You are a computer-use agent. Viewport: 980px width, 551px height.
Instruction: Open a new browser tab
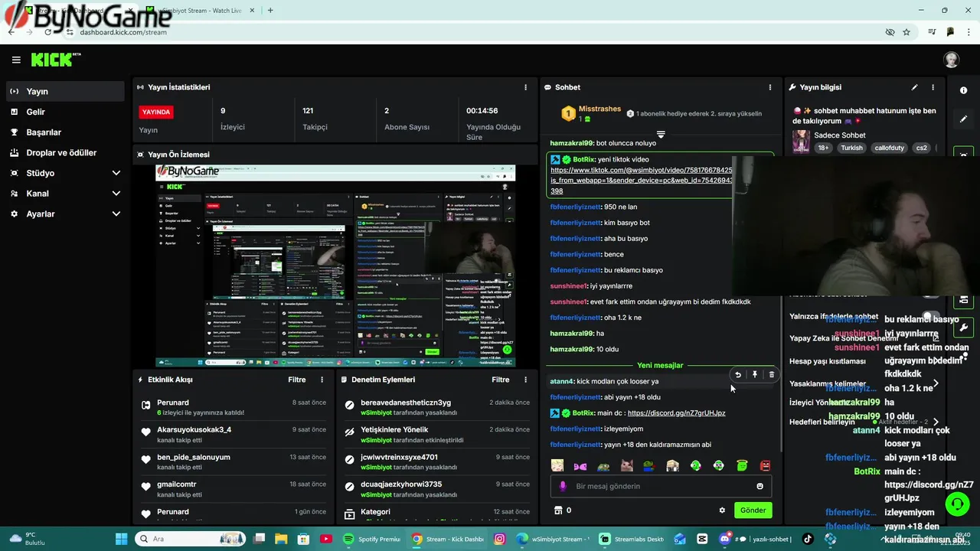coord(270,10)
